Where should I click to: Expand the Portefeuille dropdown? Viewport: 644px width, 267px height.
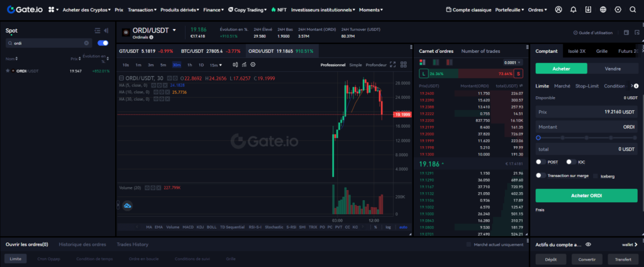click(x=509, y=9)
